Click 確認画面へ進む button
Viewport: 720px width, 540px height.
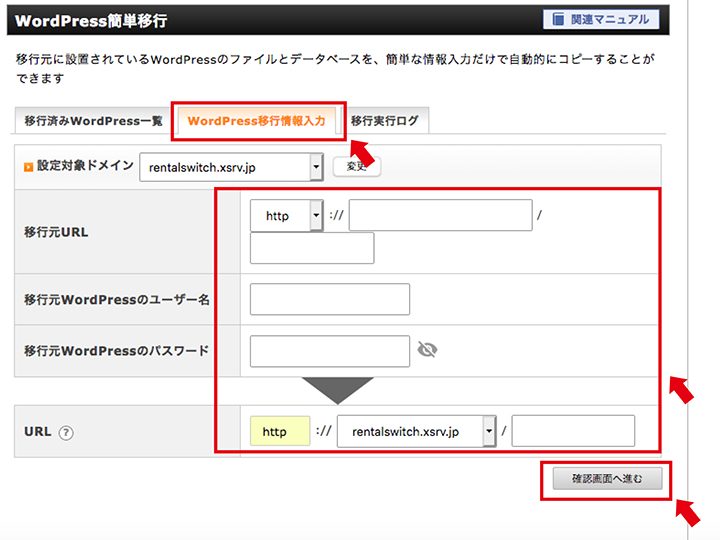tap(607, 479)
